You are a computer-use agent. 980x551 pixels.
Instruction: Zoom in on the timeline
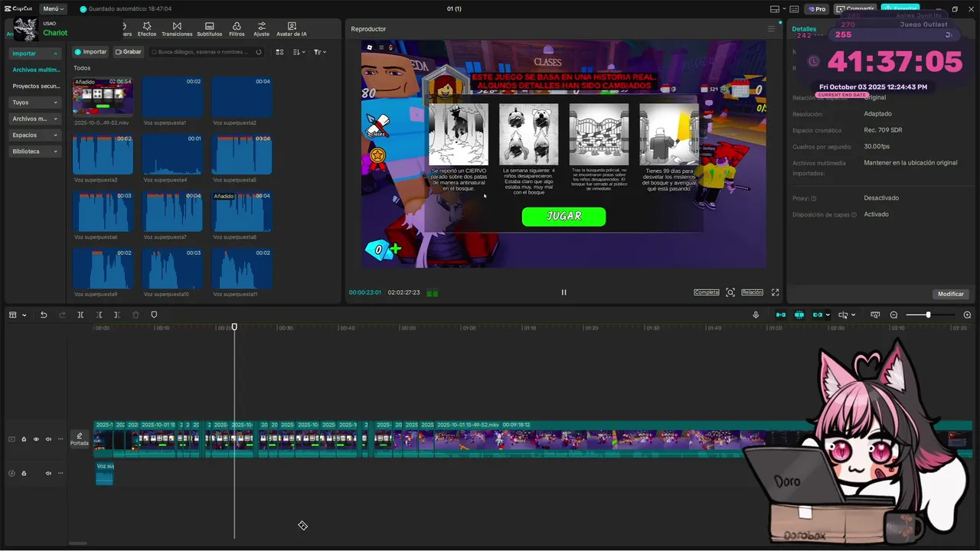coord(967,315)
